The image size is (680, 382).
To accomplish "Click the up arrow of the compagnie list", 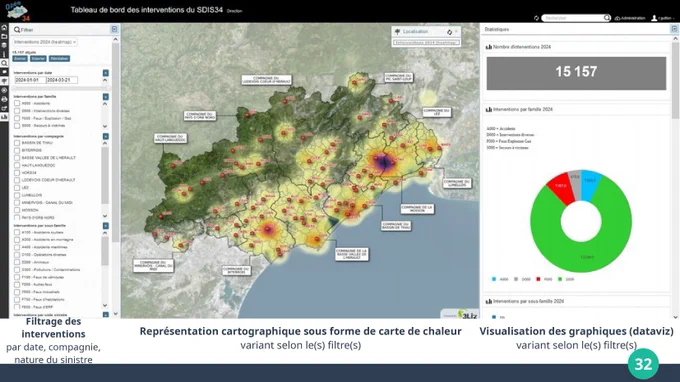I will 105,144.
